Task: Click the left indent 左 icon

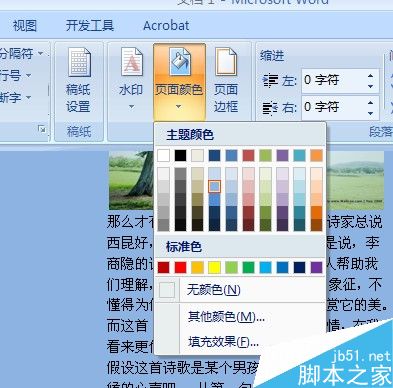Action: pos(270,81)
